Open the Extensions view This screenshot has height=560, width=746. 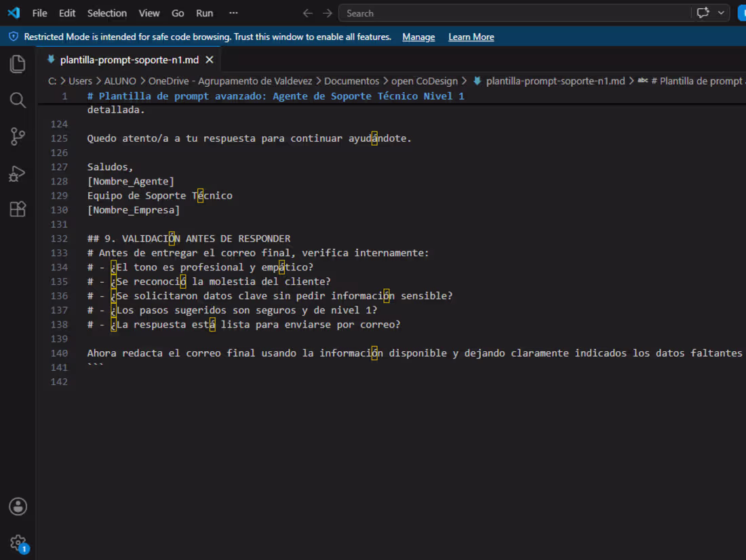(x=18, y=209)
